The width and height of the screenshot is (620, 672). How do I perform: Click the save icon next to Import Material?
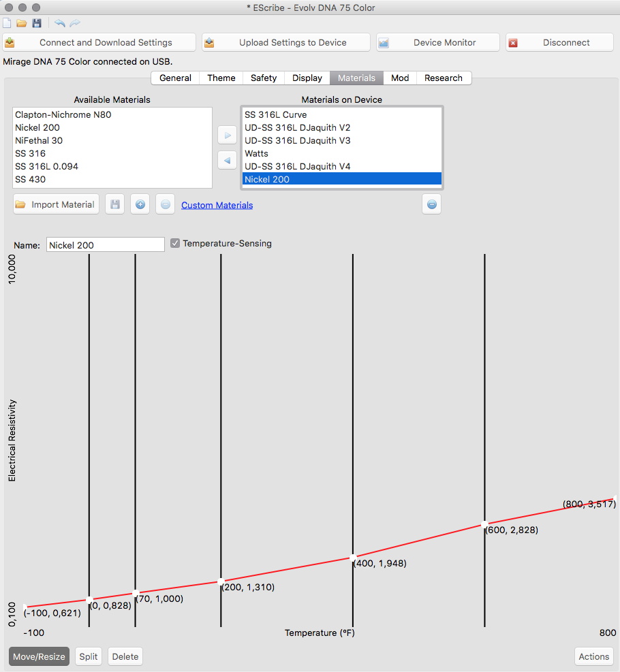coord(115,204)
